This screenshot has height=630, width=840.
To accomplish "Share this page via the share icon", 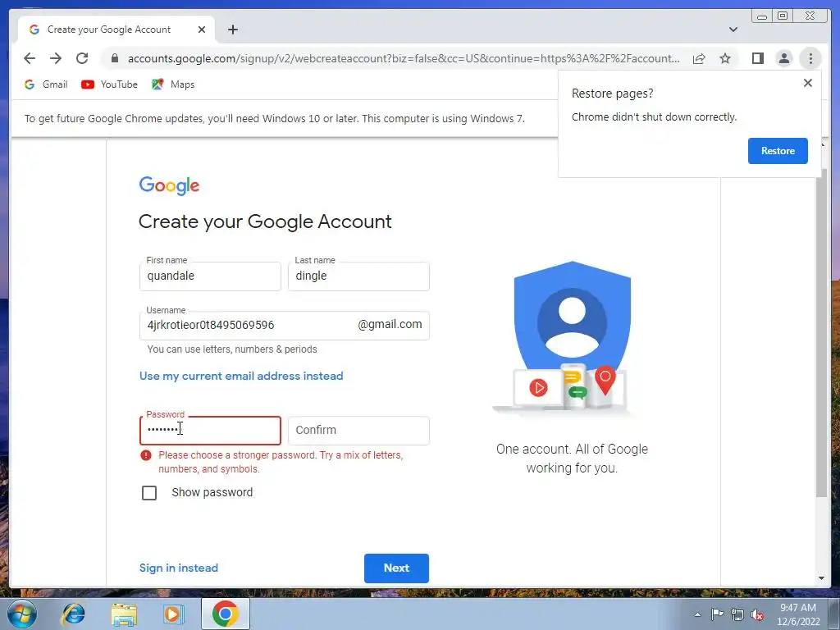I will click(x=699, y=58).
